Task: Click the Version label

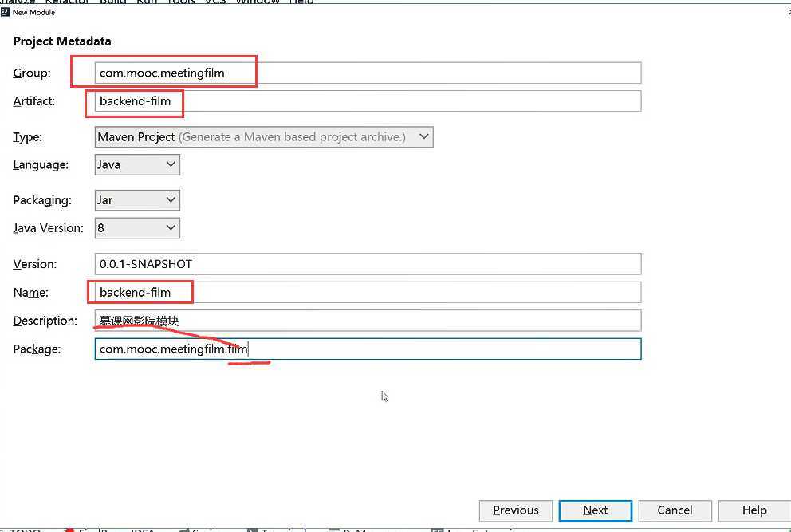Action: tap(35, 264)
